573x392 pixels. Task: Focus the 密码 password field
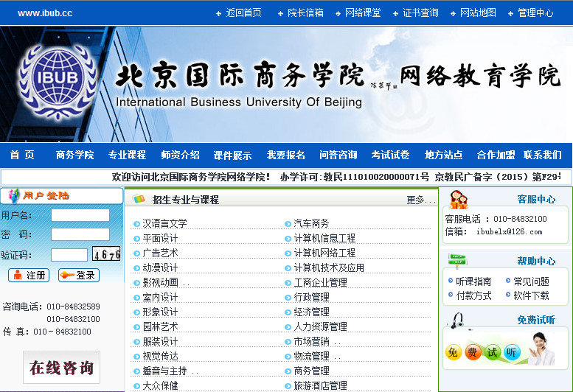(x=80, y=234)
